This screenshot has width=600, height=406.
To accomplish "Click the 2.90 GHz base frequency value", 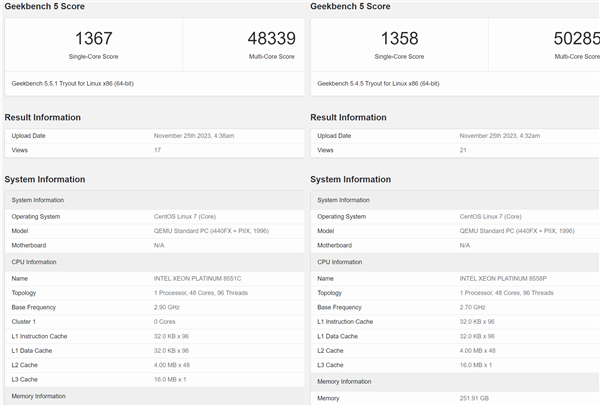I will pos(168,307).
